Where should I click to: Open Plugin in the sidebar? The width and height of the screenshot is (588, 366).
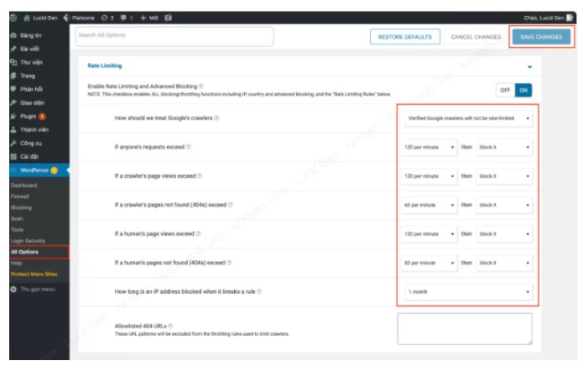(x=27, y=116)
